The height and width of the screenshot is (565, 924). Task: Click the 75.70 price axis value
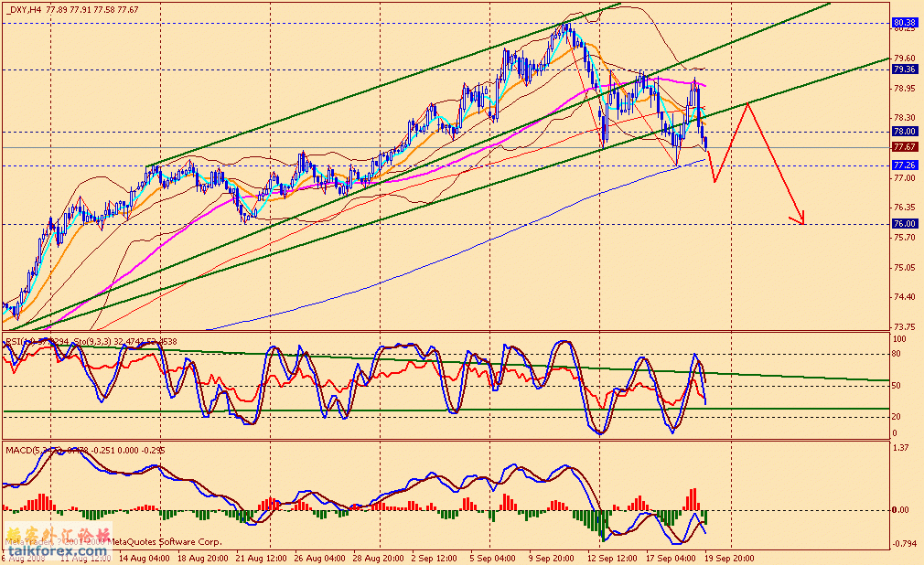pos(905,238)
